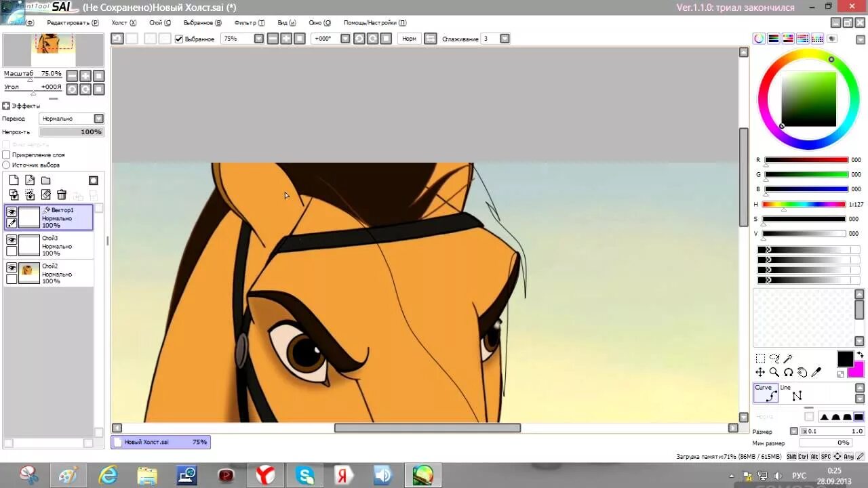Click the scratchpad panel icon
The width and height of the screenshot is (868, 488).
click(x=832, y=39)
